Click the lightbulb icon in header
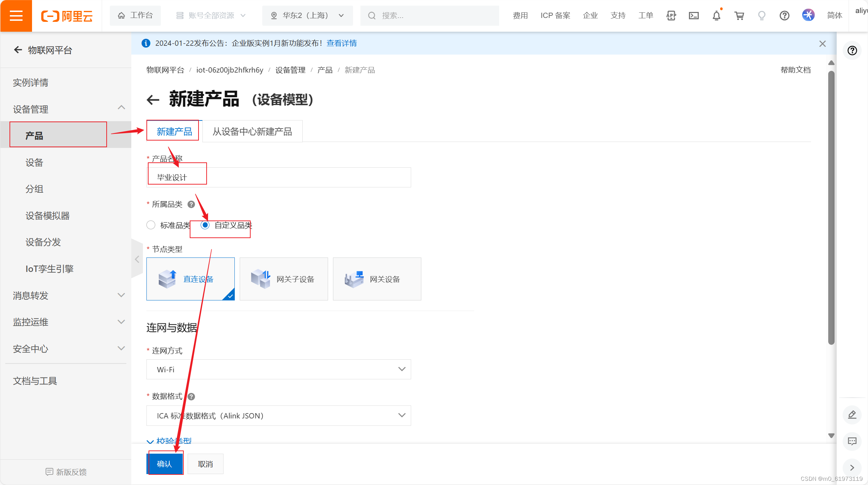This screenshot has height=485, width=868. point(761,16)
